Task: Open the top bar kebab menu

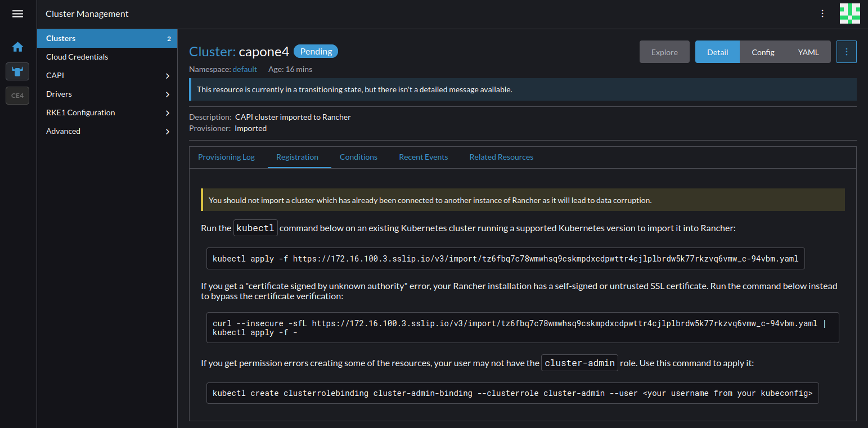Action: point(822,13)
